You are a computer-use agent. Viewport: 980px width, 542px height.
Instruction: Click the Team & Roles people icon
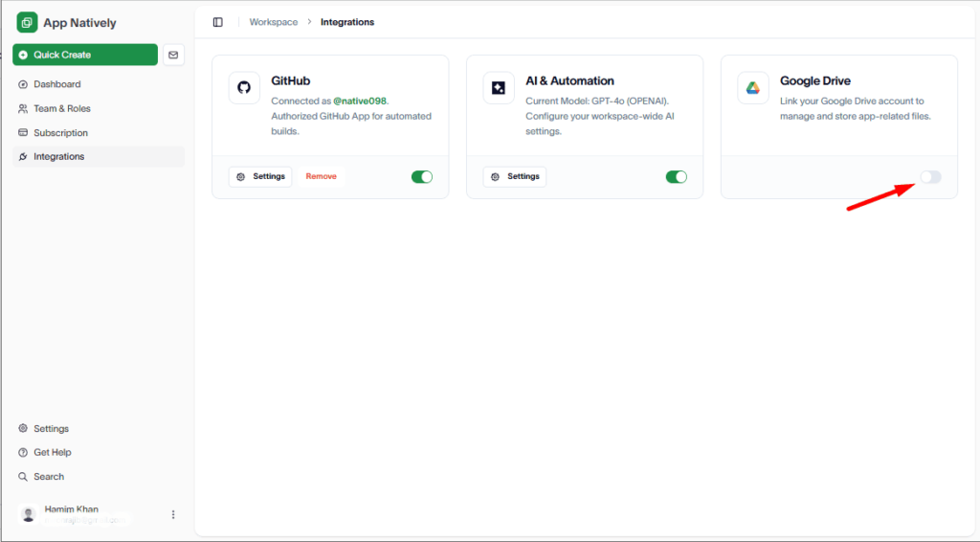point(23,109)
